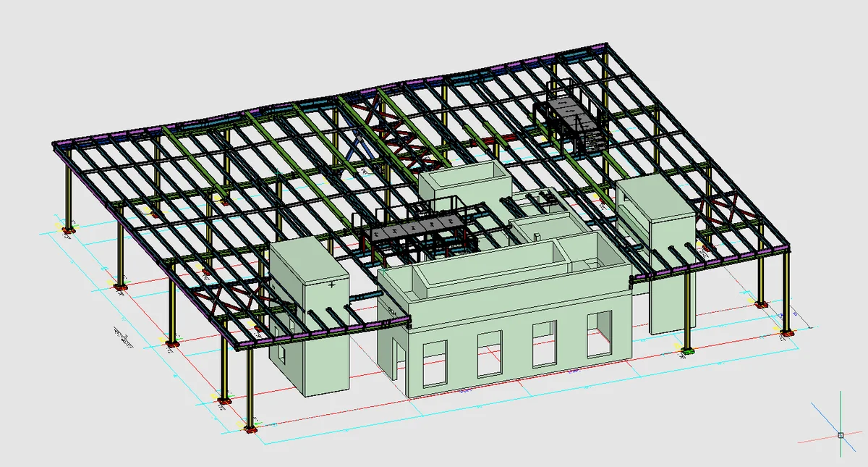Screen dimensions: 868x467
Task: Select the door opening on main building's left side
Action: [x=399, y=358]
